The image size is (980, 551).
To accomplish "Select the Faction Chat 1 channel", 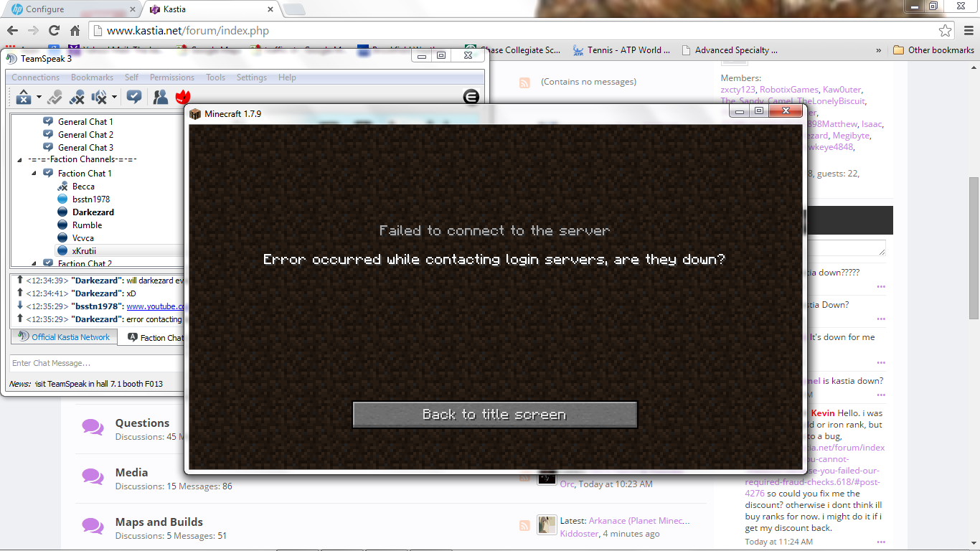I will point(85,174).
